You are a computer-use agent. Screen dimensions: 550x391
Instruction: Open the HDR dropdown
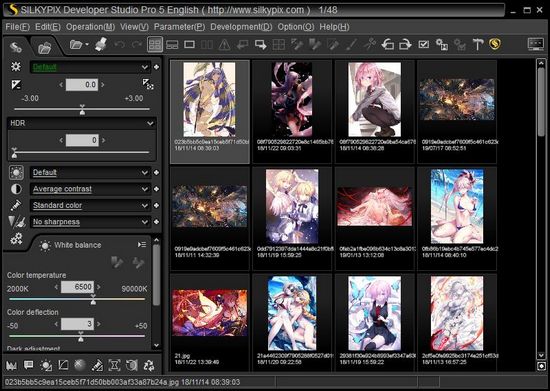[82, 123]
